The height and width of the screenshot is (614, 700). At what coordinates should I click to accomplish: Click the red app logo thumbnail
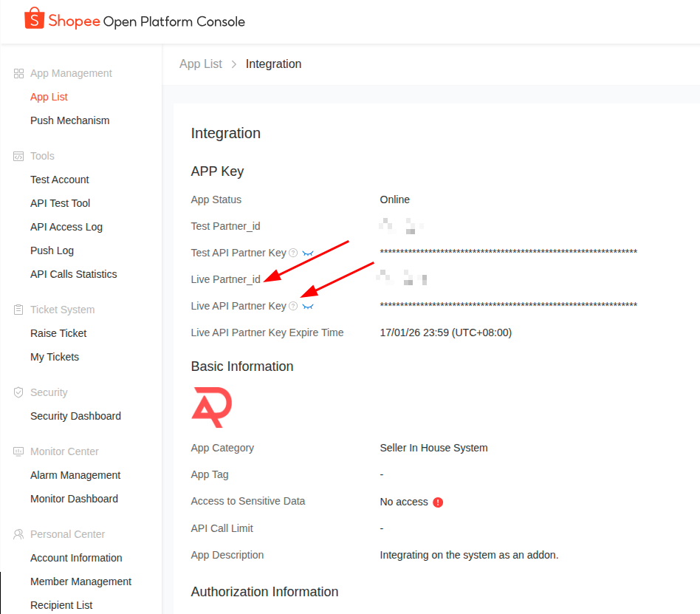[212, 407]
